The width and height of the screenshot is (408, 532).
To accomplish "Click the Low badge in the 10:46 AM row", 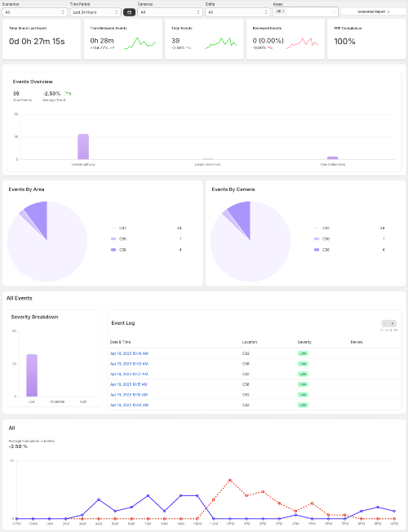I will pos(303,353).
